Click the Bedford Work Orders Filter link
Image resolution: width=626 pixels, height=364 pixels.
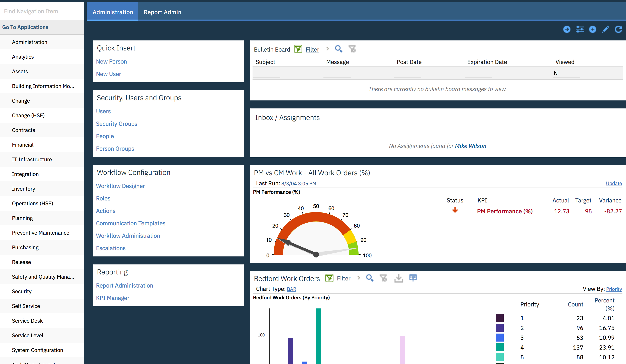[x=343, y=278]
